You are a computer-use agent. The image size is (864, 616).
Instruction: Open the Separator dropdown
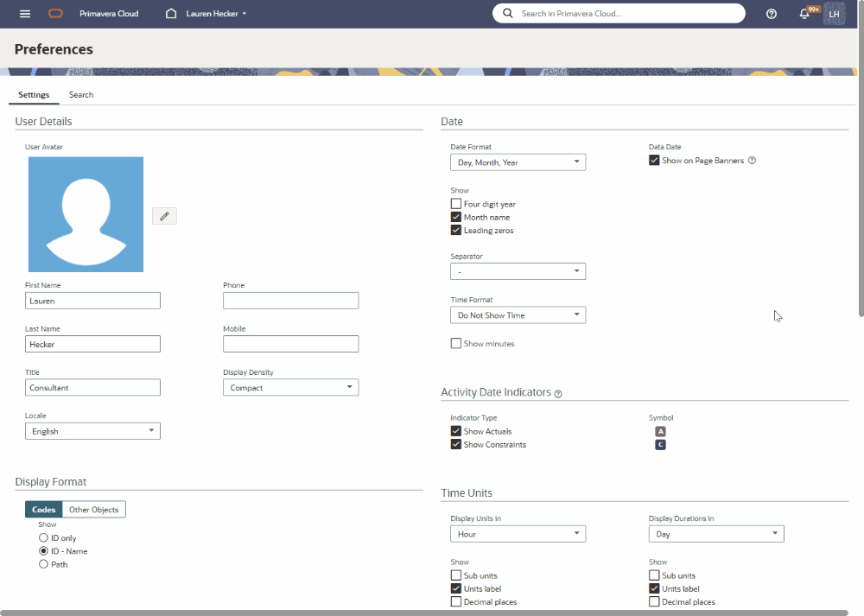pos(518,271)
